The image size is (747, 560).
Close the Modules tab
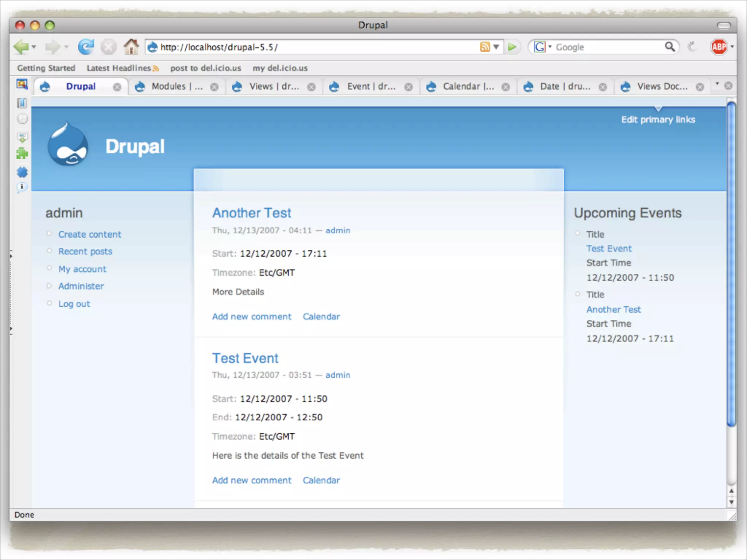click(x=214, y=87)
